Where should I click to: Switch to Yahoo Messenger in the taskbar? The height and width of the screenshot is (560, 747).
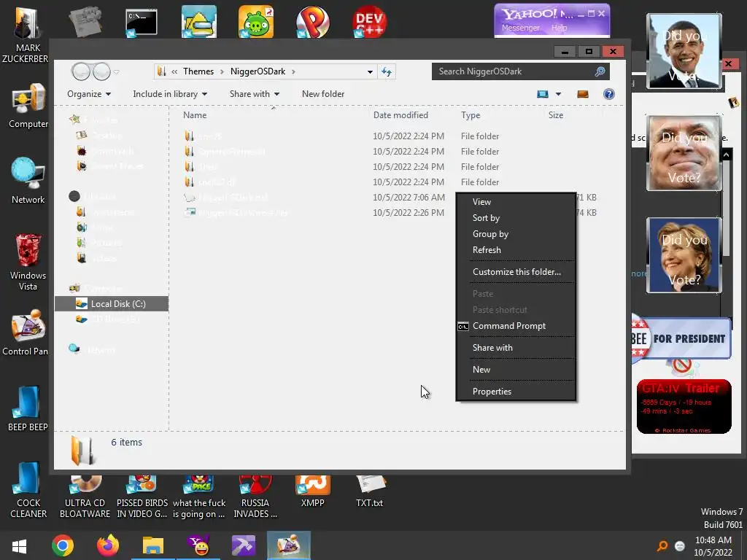pos(198,545)
